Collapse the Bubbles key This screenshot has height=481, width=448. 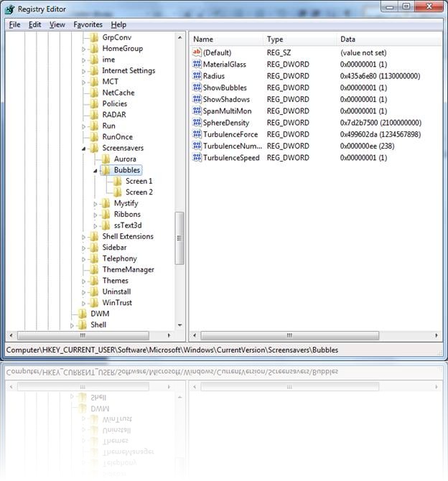95,171
